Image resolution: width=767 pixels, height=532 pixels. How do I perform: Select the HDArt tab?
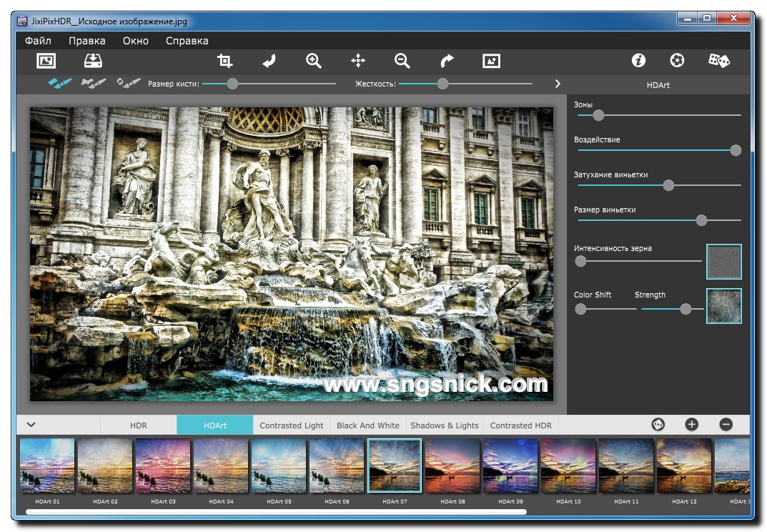point(214,425)
